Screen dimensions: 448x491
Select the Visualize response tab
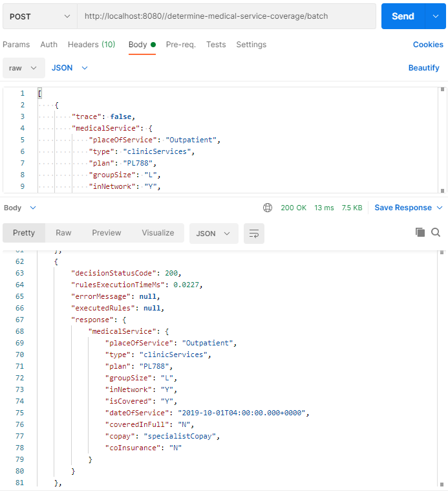click(x=158, y=233)
